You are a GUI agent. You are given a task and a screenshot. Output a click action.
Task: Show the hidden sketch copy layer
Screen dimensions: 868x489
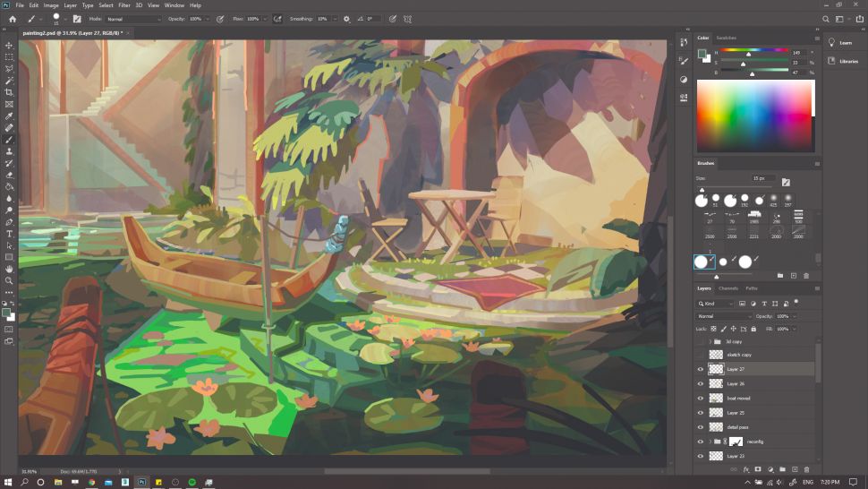(701, 355)
